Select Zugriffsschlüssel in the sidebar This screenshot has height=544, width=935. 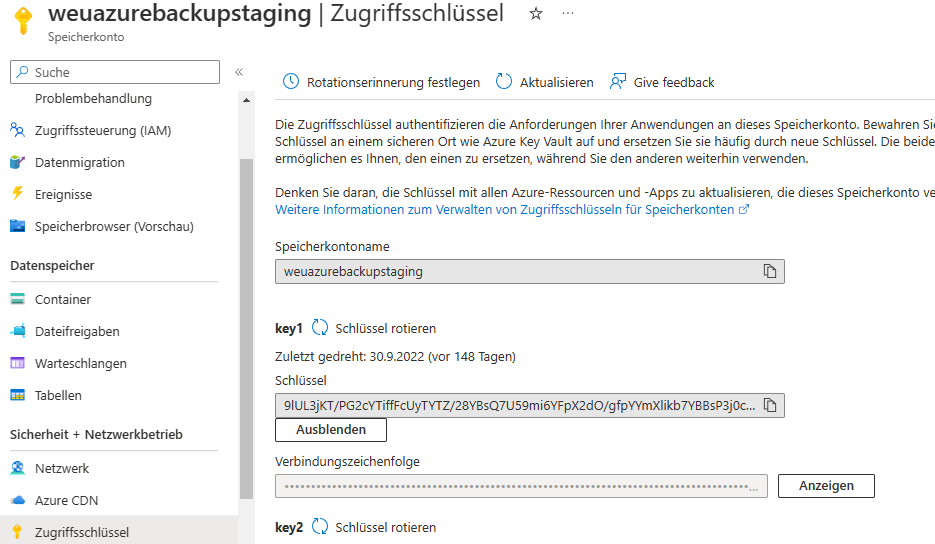click(x=82, y=533)
